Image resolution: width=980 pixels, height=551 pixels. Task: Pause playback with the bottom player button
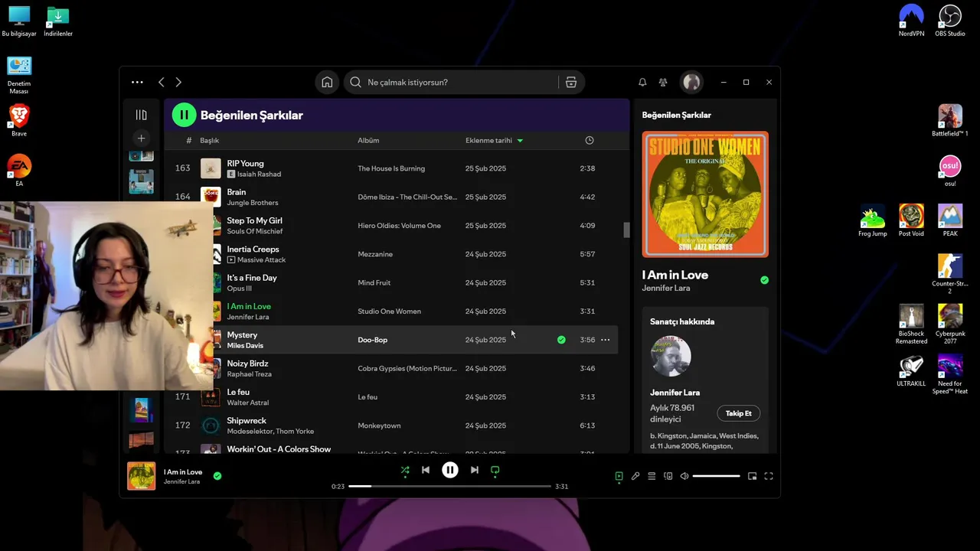pyautogui.click(x=450, y=470)
